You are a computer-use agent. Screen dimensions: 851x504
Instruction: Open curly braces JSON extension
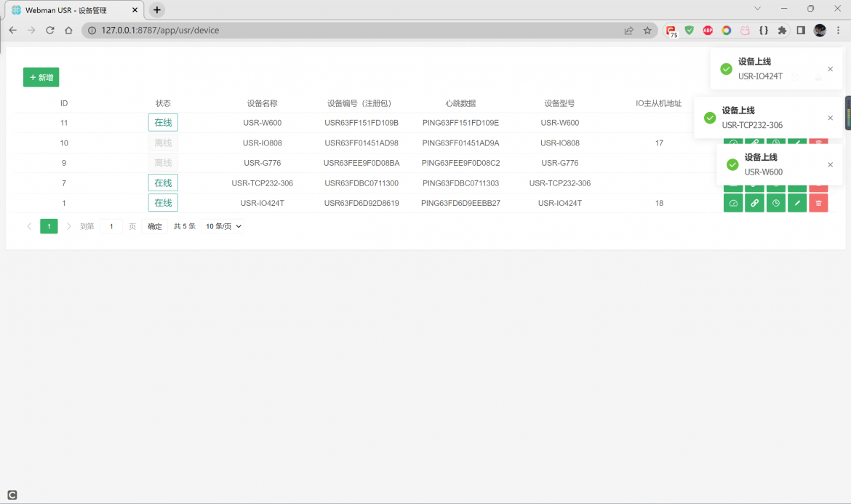tap(764, 31)
